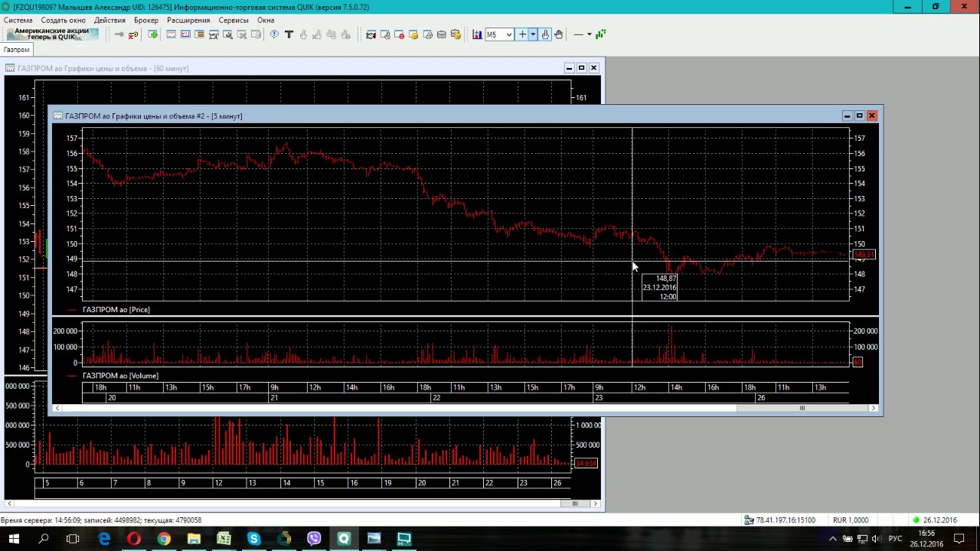The image size is (980, 551).
Task: Toggle the crosshair plus cursor mode
Action: [522, 34]
